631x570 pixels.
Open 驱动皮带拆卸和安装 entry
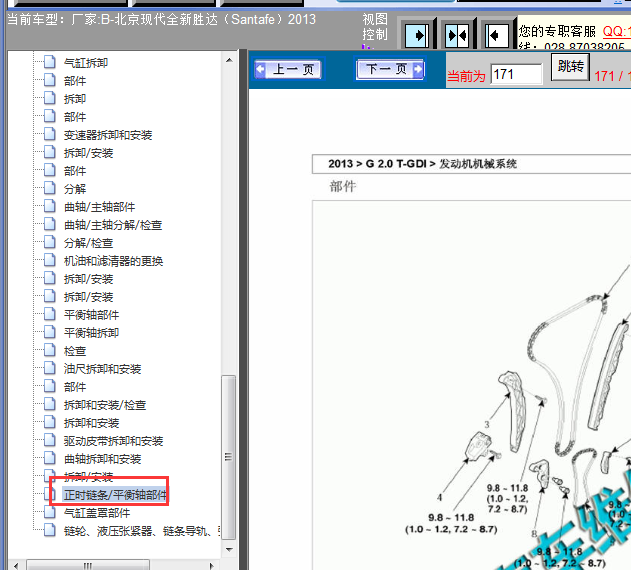tap(113, 441)
